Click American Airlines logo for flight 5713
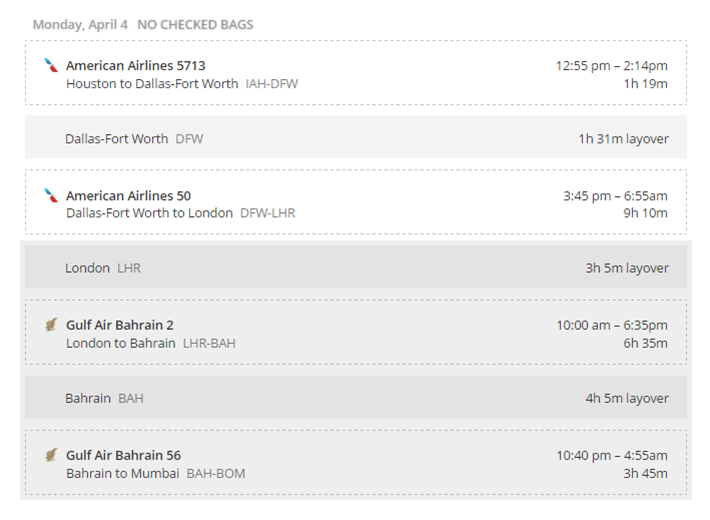Screen dimensions: 710x520 coord(51,65)
